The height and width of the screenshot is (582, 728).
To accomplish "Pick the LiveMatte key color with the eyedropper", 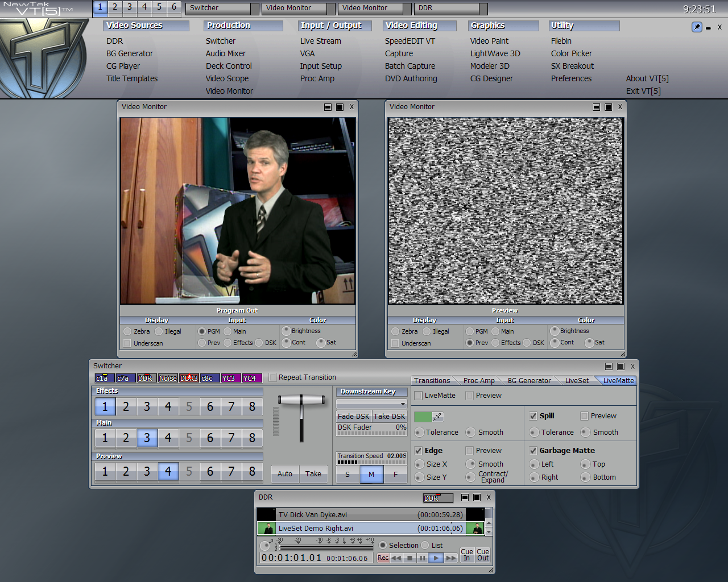I will [438, 417].
